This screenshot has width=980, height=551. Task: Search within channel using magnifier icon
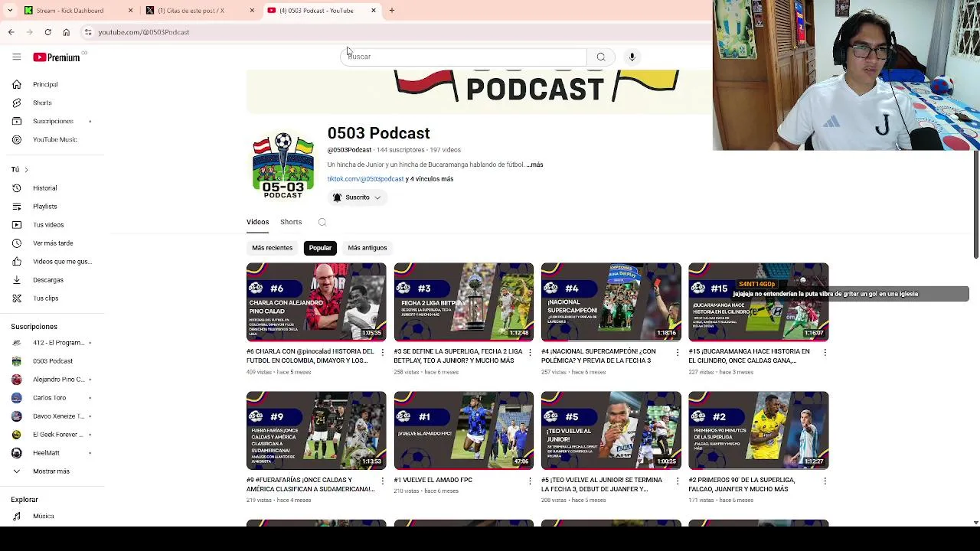click(x=322, y=222)
